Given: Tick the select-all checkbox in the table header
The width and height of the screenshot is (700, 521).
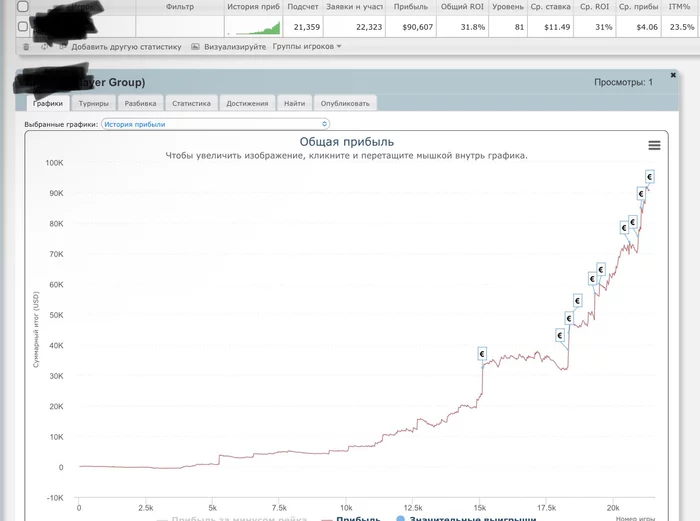Looking at the screenshot, I should click(x=22, y=6).
